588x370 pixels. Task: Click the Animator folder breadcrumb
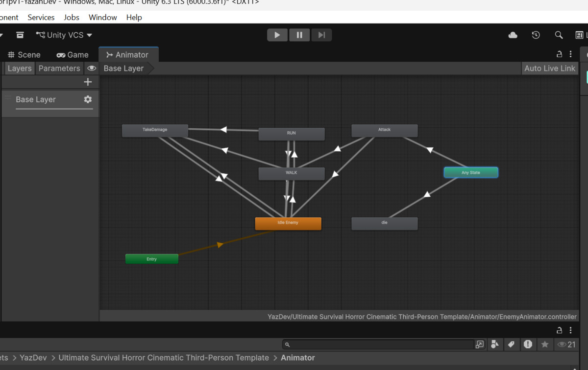(x=298, y=358)
